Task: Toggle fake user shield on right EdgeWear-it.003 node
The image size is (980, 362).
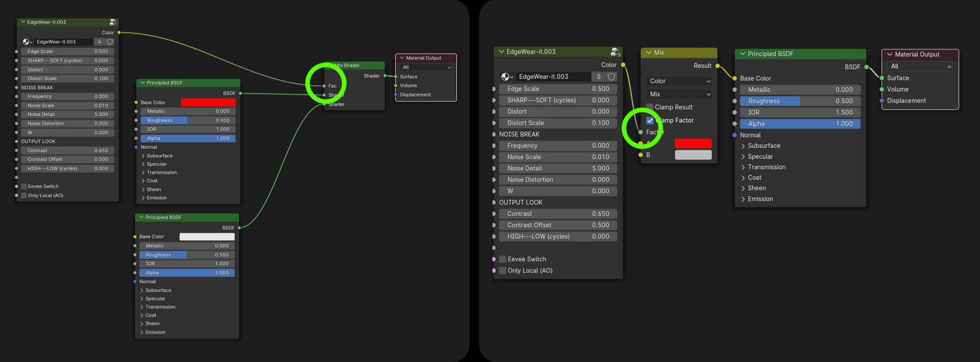Action: tap(612, 77)
